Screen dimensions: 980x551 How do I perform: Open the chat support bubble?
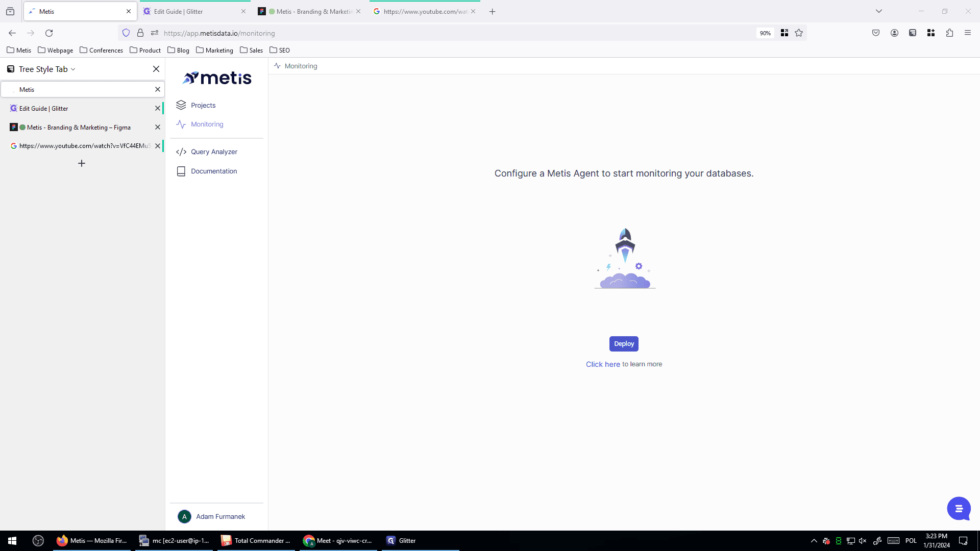coord(959,509)
